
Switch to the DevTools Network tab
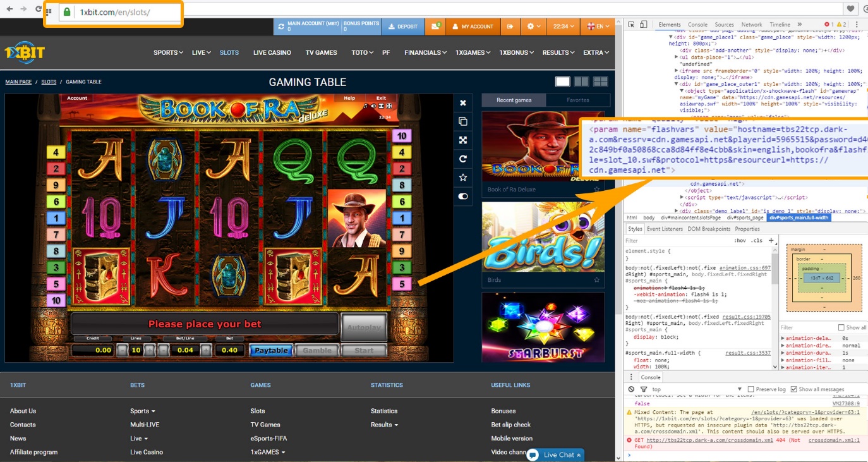752,25
